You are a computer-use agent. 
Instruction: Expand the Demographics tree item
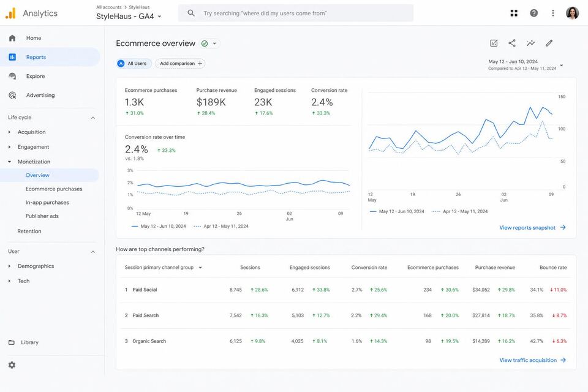pos(9,266)
